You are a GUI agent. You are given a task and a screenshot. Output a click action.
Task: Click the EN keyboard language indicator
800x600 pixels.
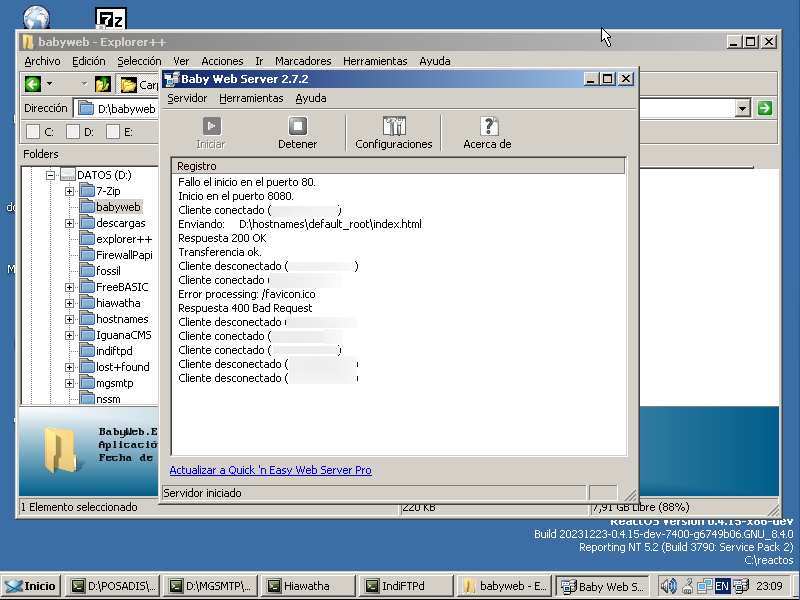(722, 586)
